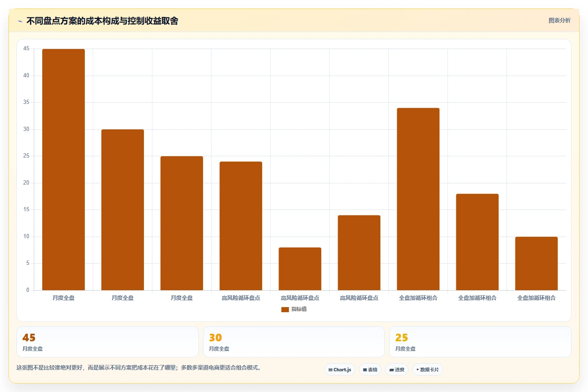The width and height of the screenshot is (588, 392).
Task: Toggle the 指标值 legend color swatch
Action: 285,309
